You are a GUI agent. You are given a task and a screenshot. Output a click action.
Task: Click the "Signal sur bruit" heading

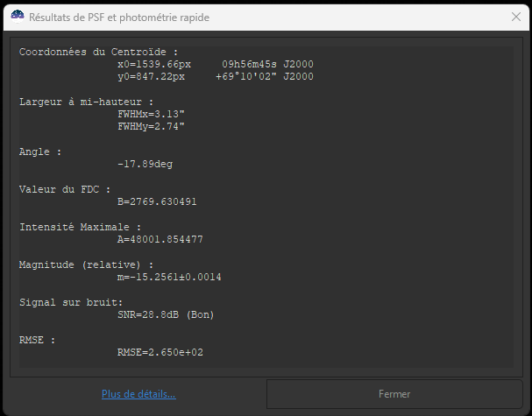pyautogui.click(x=71, y=302)
